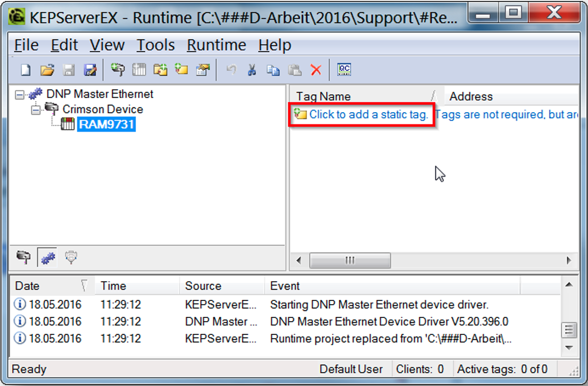The image size is (588, 386).
Task: Add a new channel from the toolbar
Action: point(118,70)
